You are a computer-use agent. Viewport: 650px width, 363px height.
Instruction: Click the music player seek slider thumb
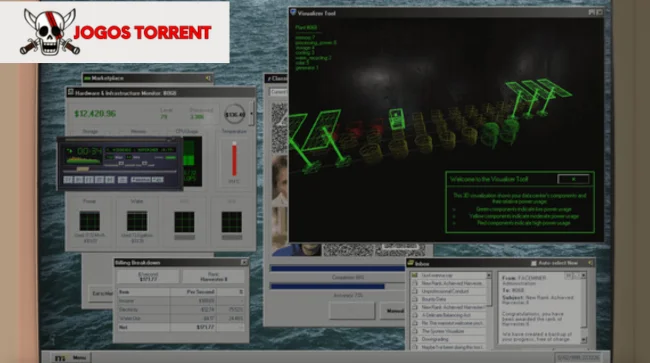[x=82, y=169]
